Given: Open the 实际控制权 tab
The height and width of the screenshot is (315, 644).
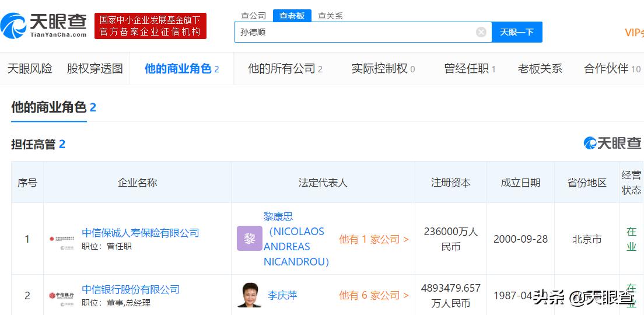Looking at the screenshot, I should click(x=383, y=69).
